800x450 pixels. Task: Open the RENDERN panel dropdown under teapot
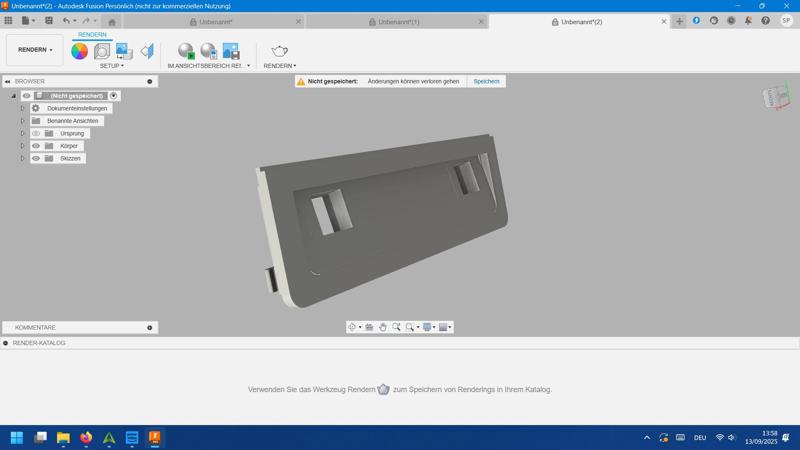pos(280,66)
